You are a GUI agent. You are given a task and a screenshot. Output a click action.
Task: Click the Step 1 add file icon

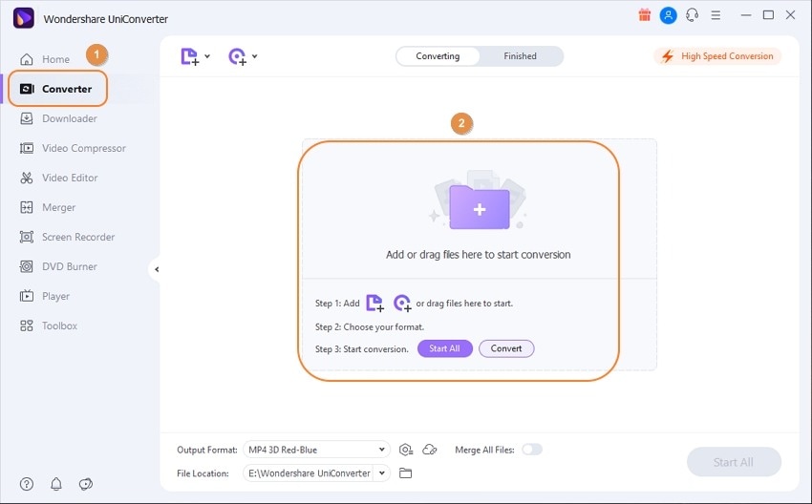click(x=374, y=303)
